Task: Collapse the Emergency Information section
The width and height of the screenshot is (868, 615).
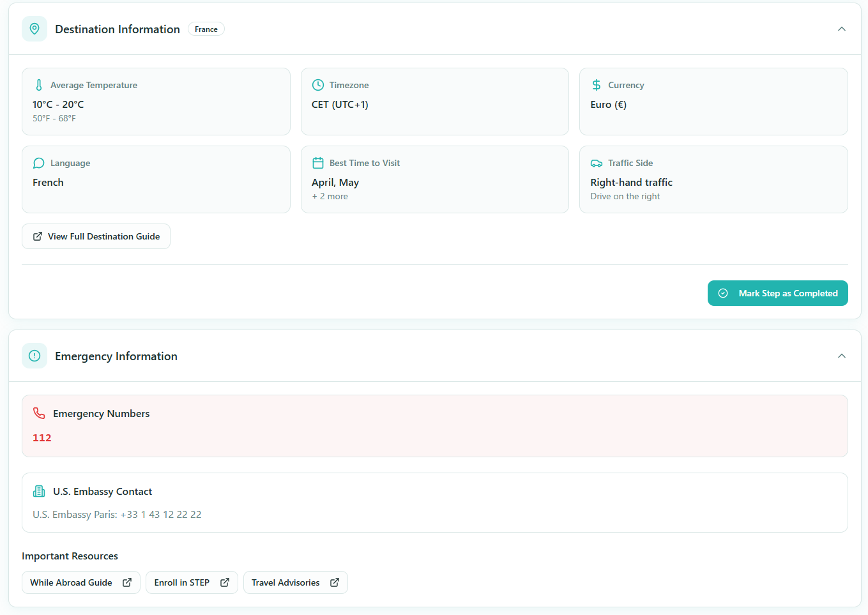Action: point(842,356)
